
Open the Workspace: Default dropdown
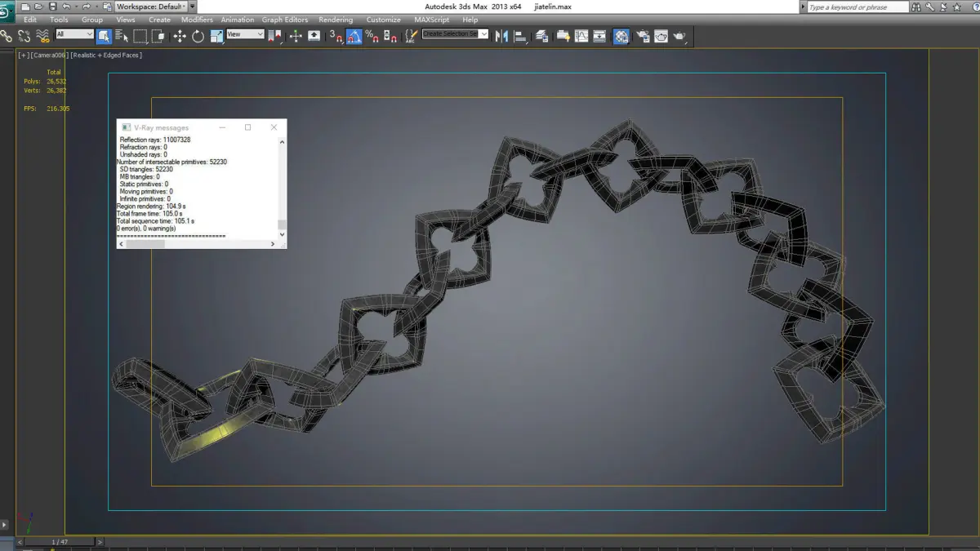pos(150,7)
